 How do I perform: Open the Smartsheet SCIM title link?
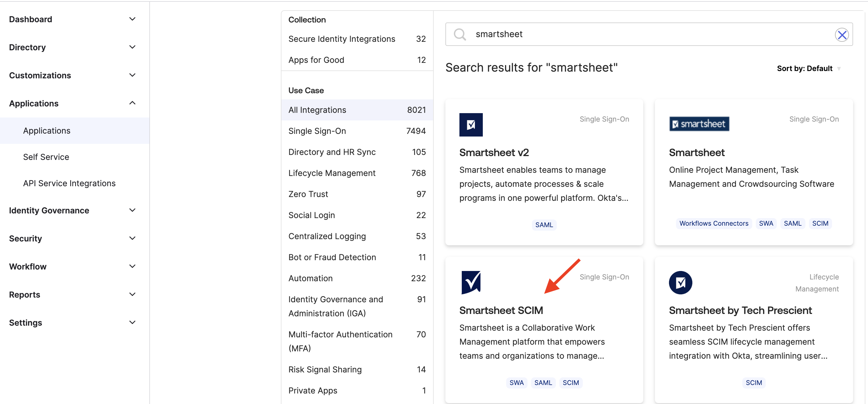[501, 310]
